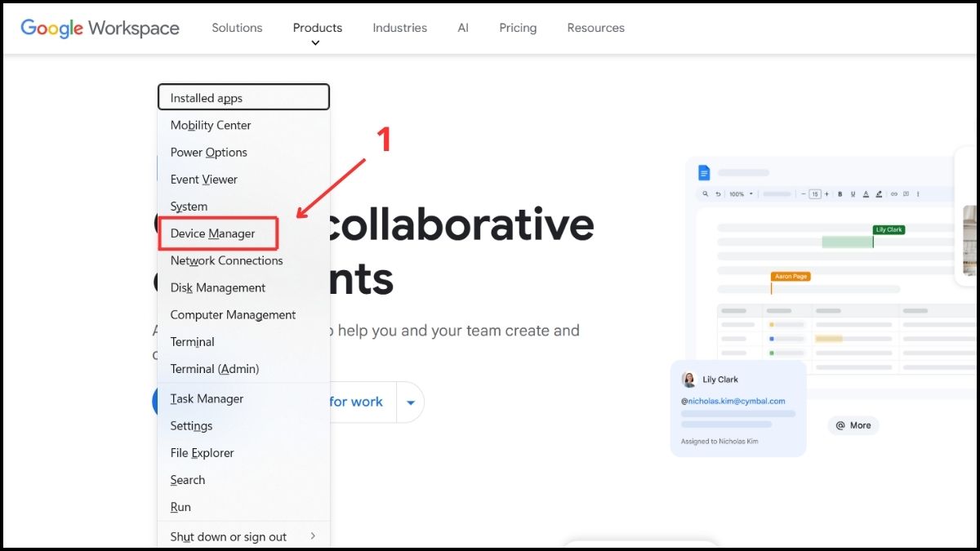Click the Google Workspace logo
The width and height of the screenshot is (980, 551).
point(100,28)
